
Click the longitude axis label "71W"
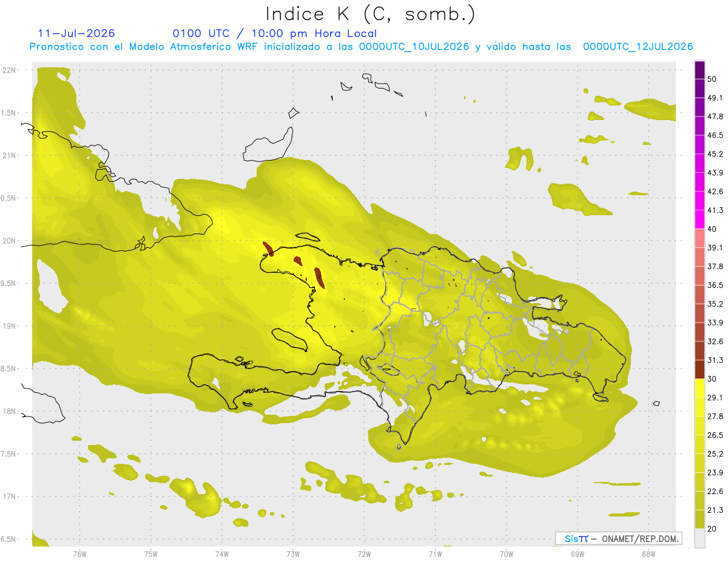click(435, 554)
